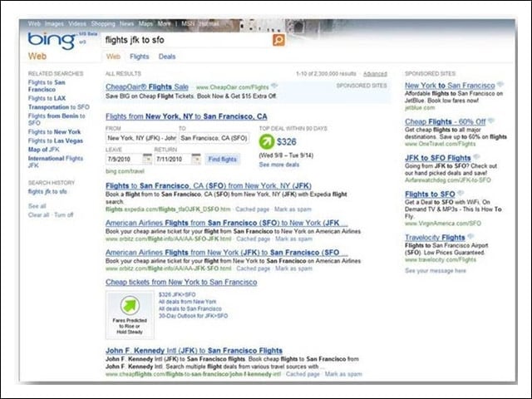This screenshot has height=399, width=532.
Task: Click the Bing logo
Action: click(52, 41)
